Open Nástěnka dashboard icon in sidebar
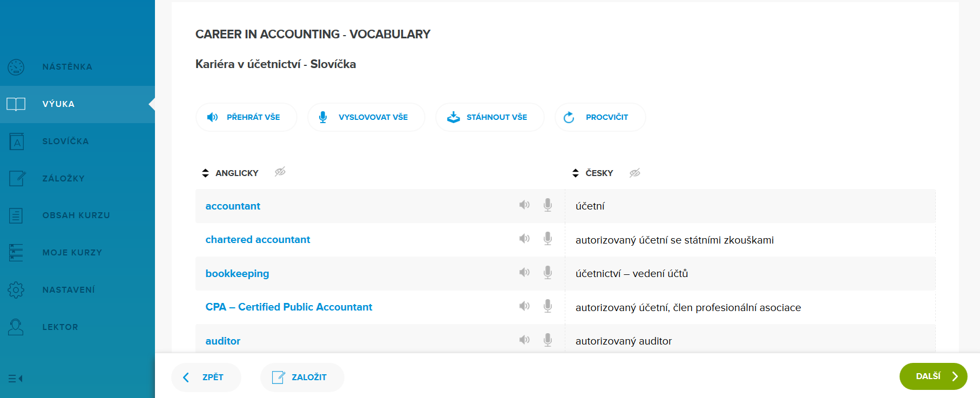980x398 pixels. point(16,67)
